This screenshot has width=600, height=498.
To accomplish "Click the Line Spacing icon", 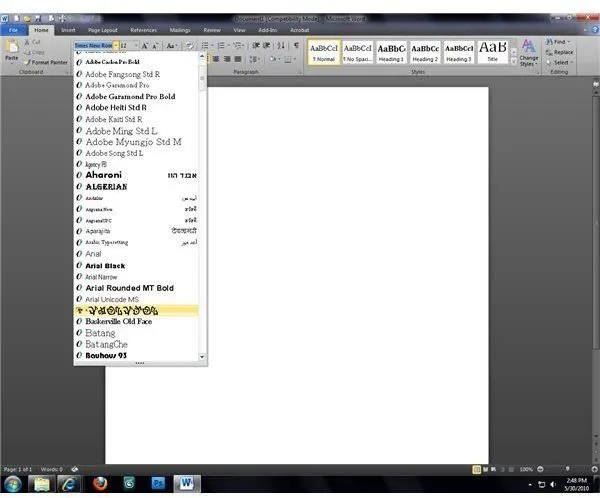I will click(253, 59).
